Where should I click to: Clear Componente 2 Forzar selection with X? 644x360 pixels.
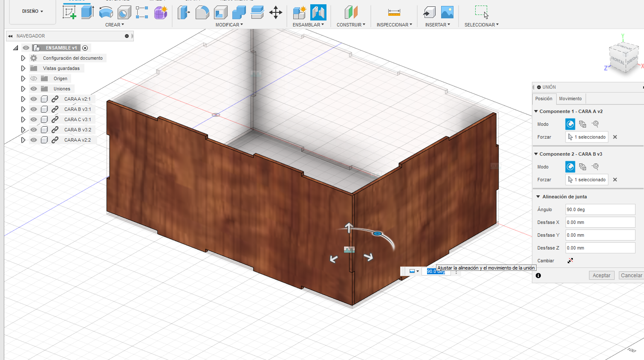615,180
